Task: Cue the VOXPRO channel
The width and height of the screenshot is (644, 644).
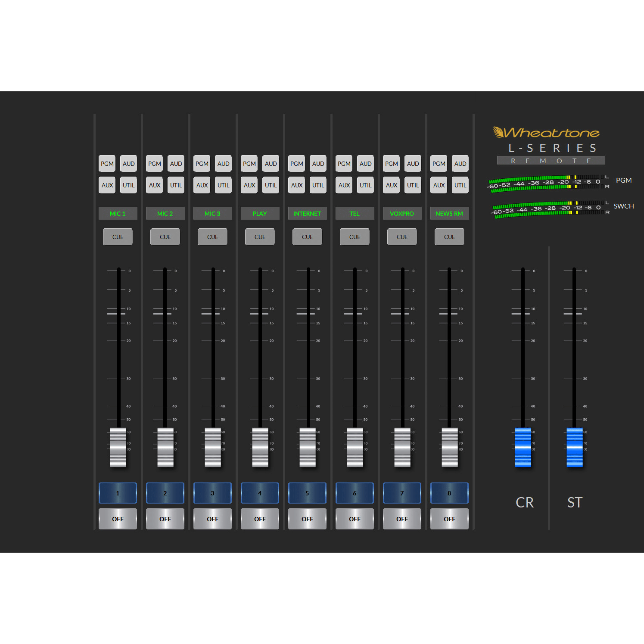Action: [402, 237]
